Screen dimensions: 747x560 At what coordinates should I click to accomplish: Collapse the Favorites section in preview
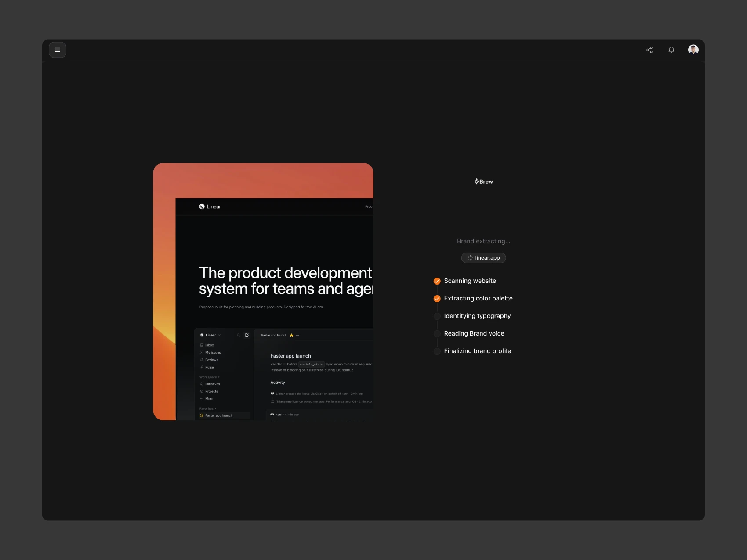[208, 409]
